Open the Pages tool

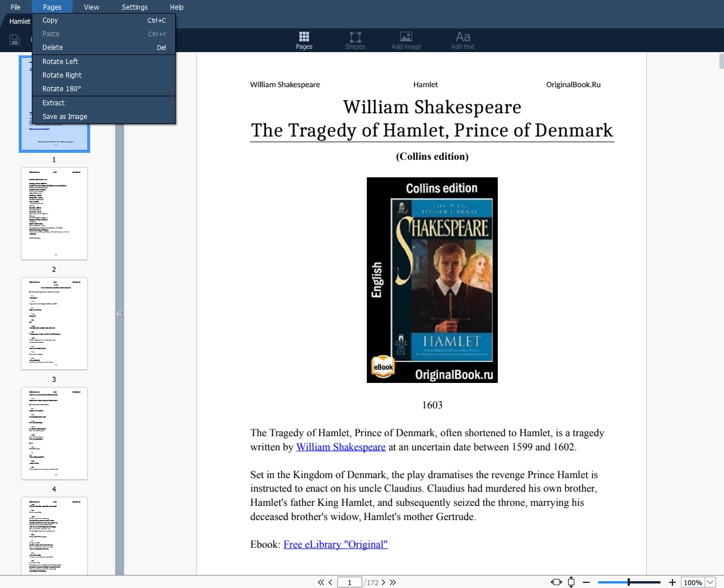[x=304, y=40]
